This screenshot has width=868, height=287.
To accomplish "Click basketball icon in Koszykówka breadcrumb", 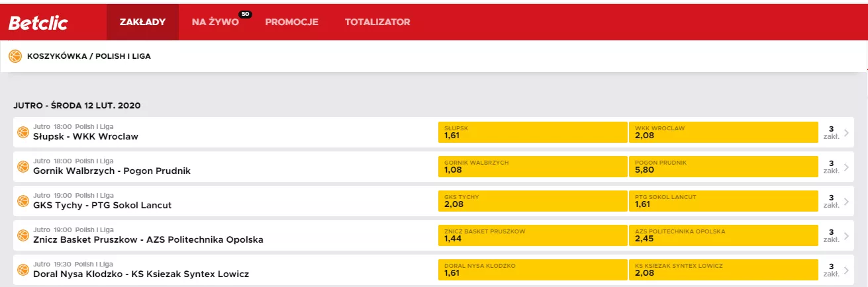I will pos(15,56).
